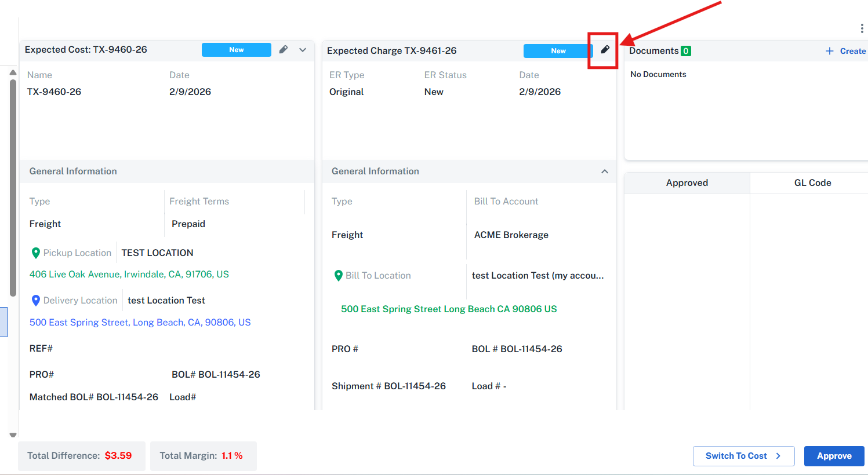This screenshot has height=475, width=868.
Task: Select the GL Code column header
Action: coord(812,183)
